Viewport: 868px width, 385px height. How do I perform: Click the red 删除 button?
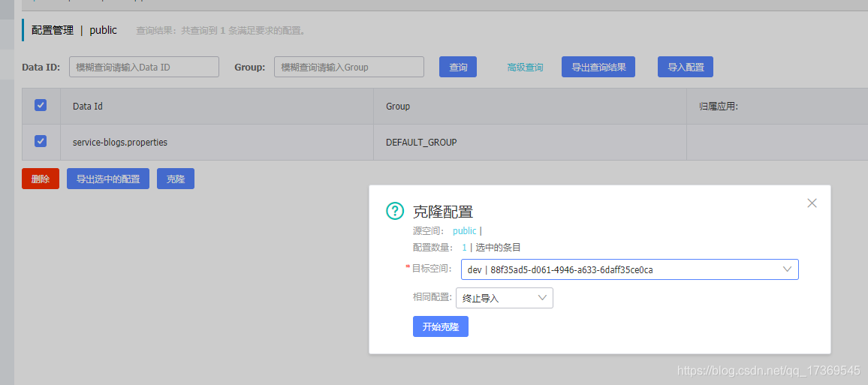41,179
